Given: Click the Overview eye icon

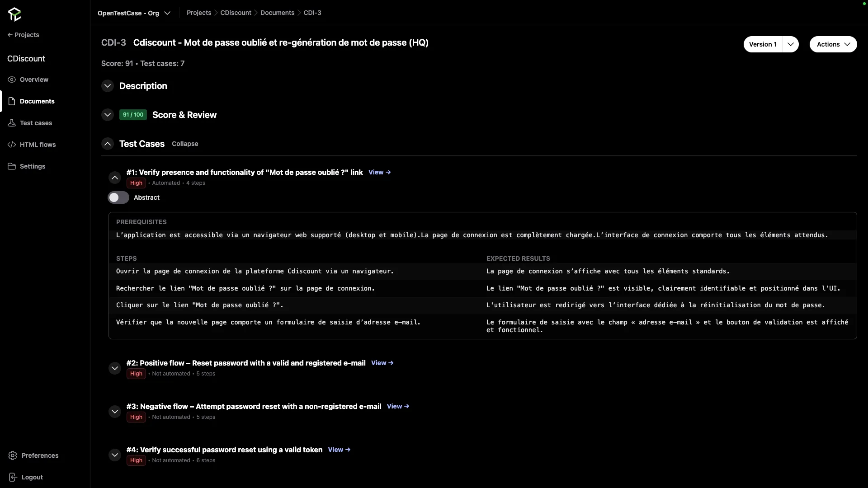Looking at the screenshot, I should [x=12, y=80].
